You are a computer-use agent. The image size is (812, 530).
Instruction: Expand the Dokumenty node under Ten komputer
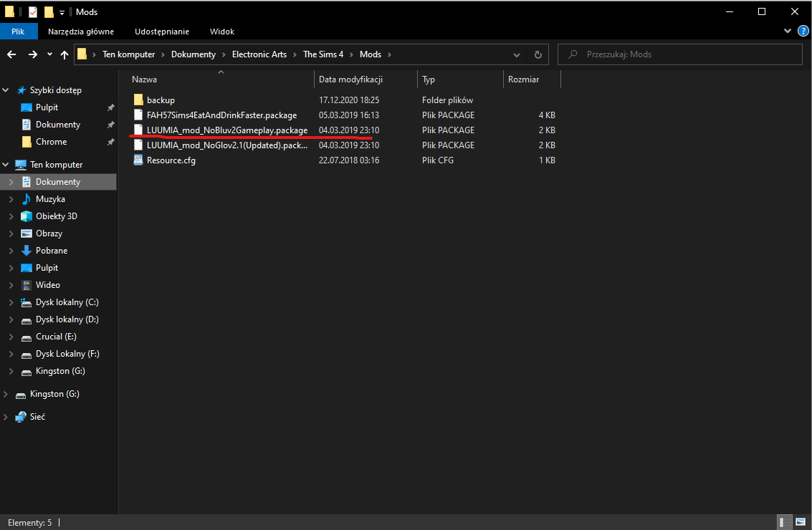(x=11, y=182)
